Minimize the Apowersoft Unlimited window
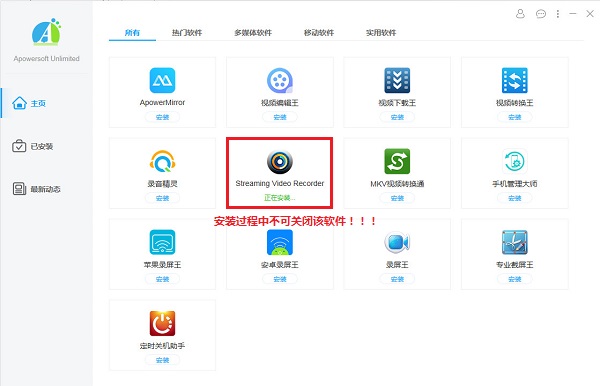Image resolution: width=600 pixels, height=386 pixels. click(573, 14)
